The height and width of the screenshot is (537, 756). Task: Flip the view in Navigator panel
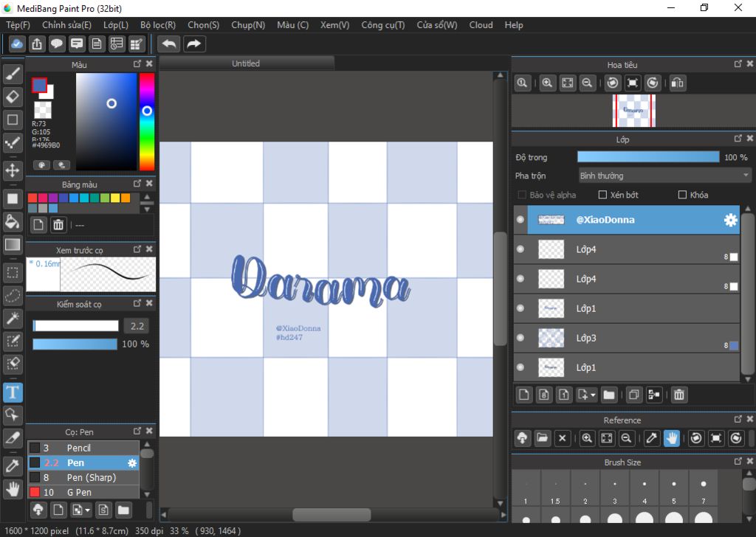(x=678, y=83)
